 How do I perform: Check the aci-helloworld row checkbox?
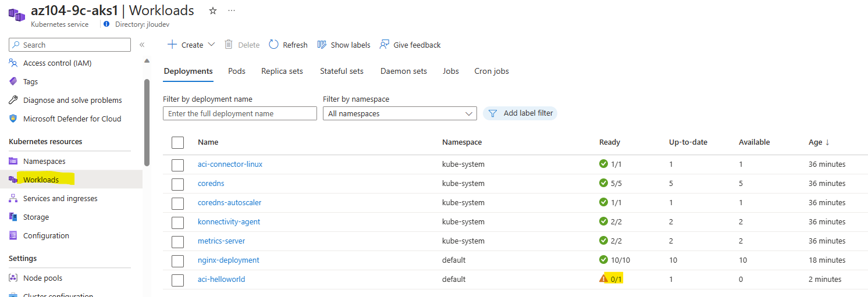click(177, 280)
